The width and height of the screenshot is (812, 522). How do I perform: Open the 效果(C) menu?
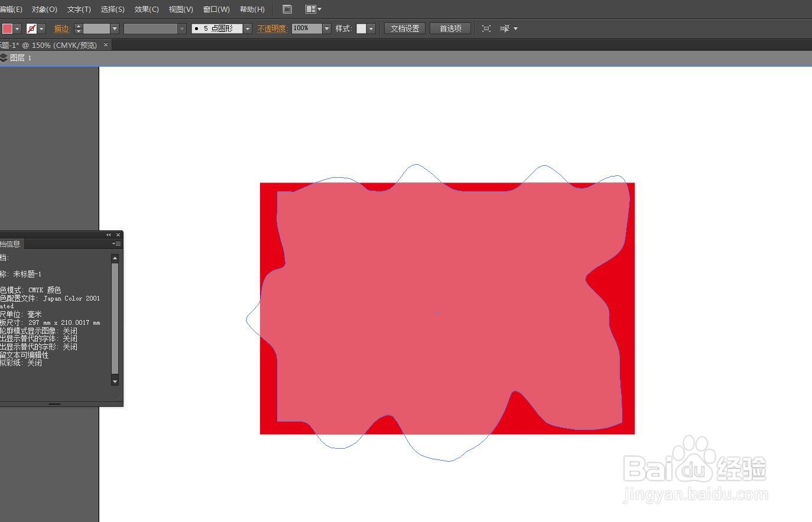pyautogui.click(x=147, y=9)
